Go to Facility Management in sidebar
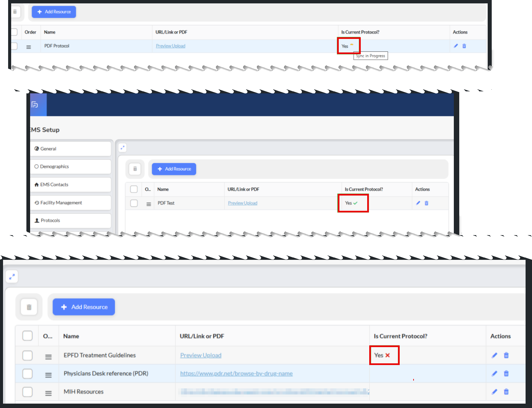 (x=61, y=203)
